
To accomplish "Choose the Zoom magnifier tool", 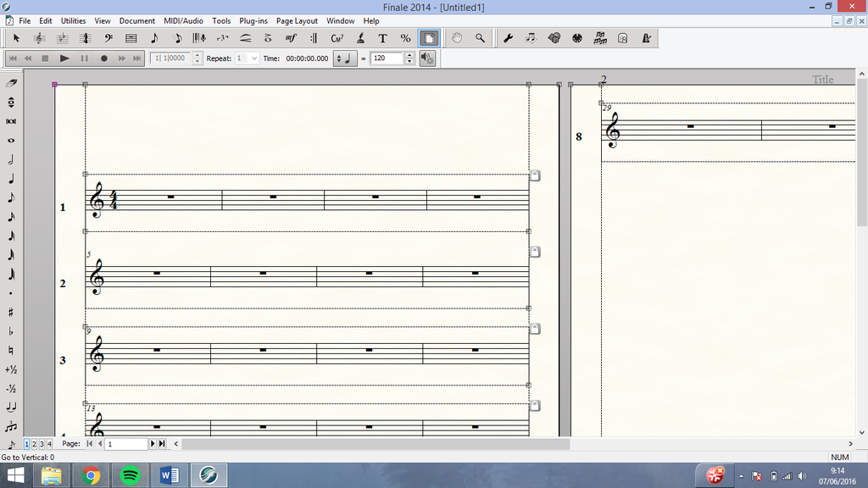I will coord(480,38).
